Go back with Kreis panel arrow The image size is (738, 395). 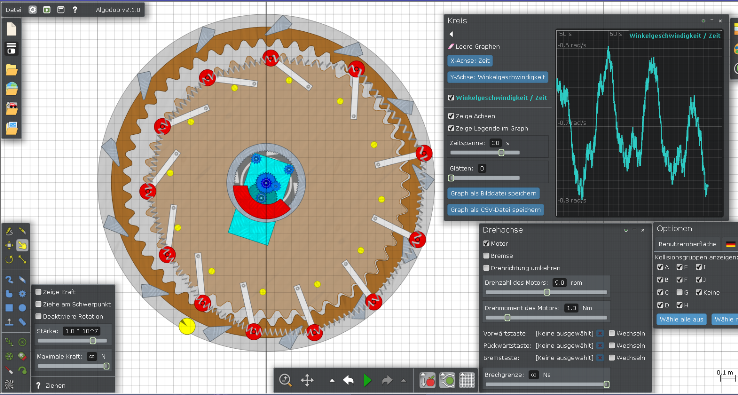tap(451, 34)
